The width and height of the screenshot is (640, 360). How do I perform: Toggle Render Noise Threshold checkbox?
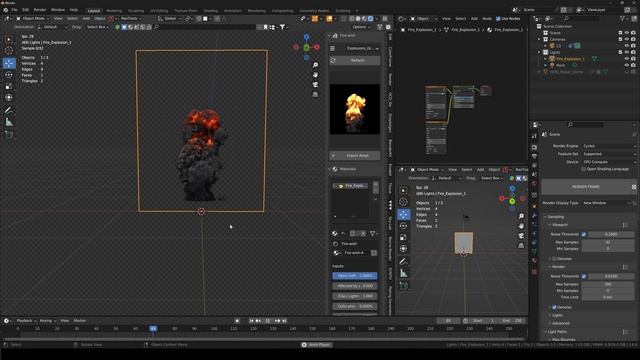click(x=584, y=276)
